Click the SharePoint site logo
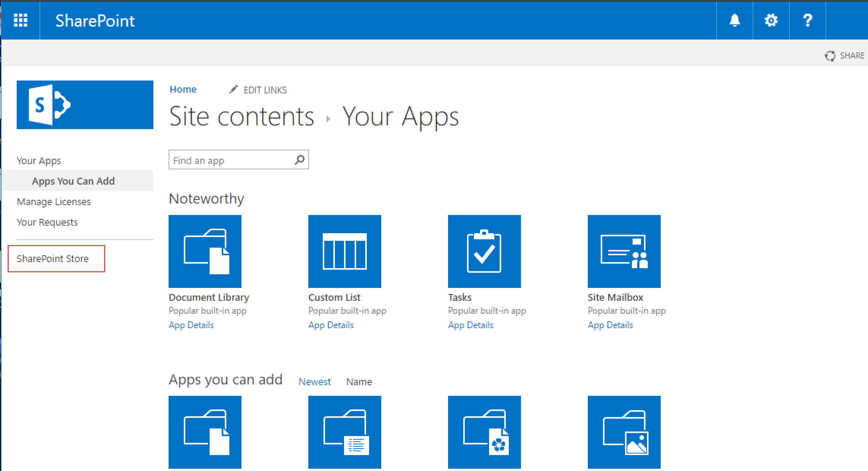Viewport: 868px width, 471px height. (x=85, y=105)
